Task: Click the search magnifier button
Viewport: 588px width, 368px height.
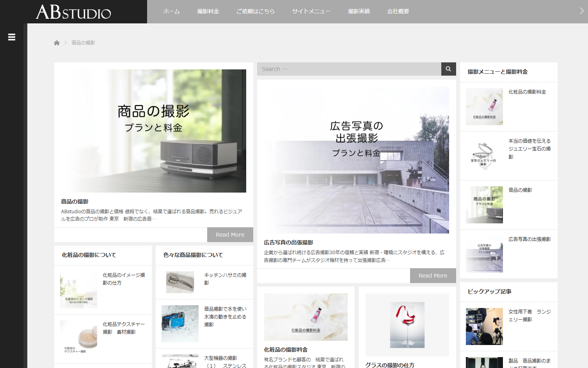Action: [448, 69]
